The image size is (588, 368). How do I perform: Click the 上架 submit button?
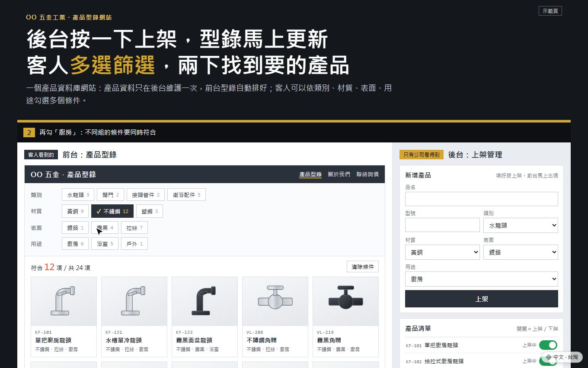pyautogui.click(x=482, y=299)
